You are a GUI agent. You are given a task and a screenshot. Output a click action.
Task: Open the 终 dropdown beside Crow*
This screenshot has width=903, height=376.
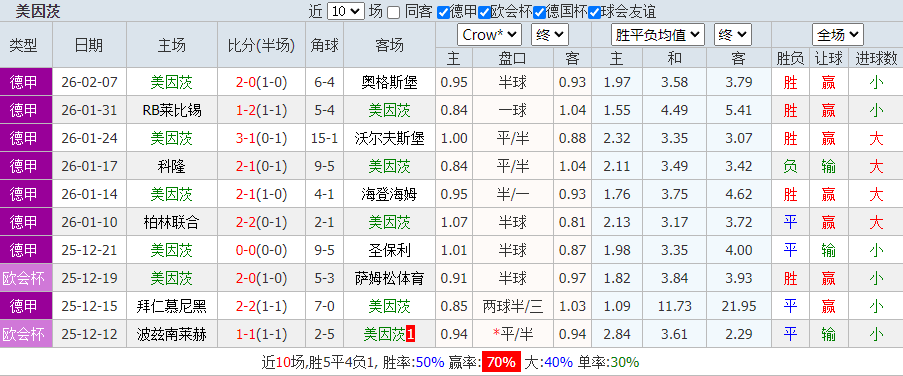point(549,35)
